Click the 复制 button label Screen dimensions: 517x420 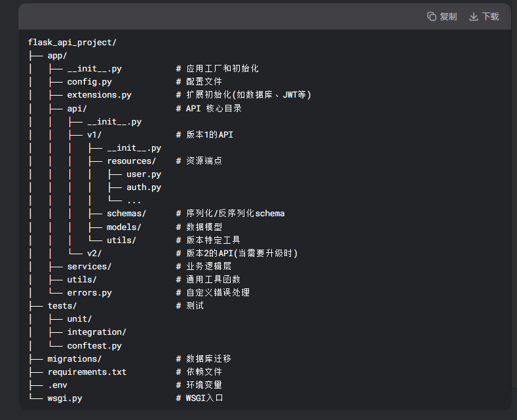click(x=448, y=16)
